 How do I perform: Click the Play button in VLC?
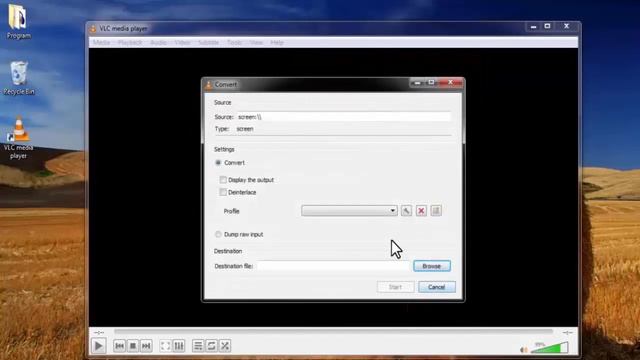click(98, 346)
